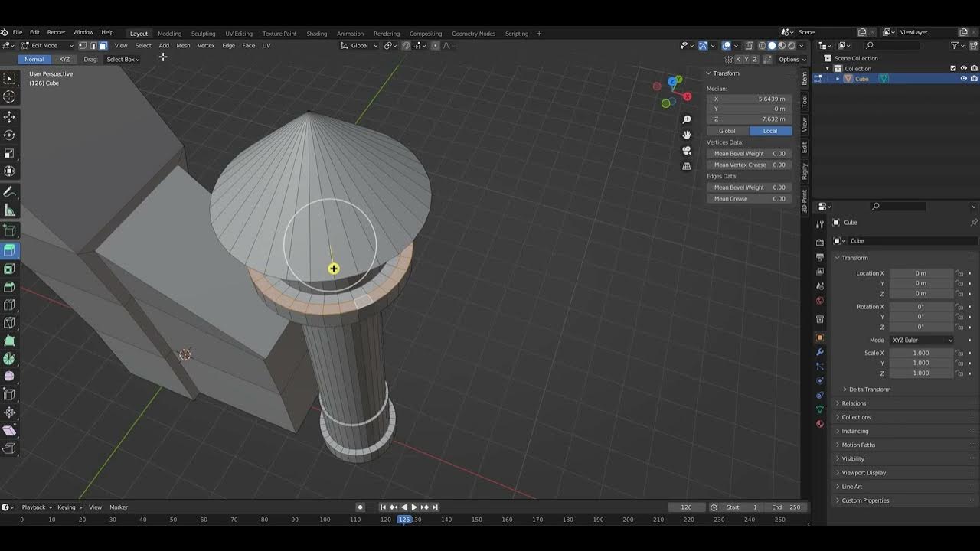Image resolution: width=980 pixels, height=551 pixels.
Task: Select the Annotate pencil tool
Action: click(x=9, y=192)
